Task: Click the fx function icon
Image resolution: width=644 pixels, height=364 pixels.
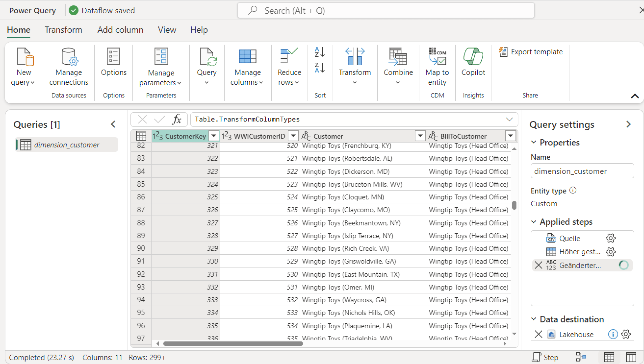Action: coord(177,119)
